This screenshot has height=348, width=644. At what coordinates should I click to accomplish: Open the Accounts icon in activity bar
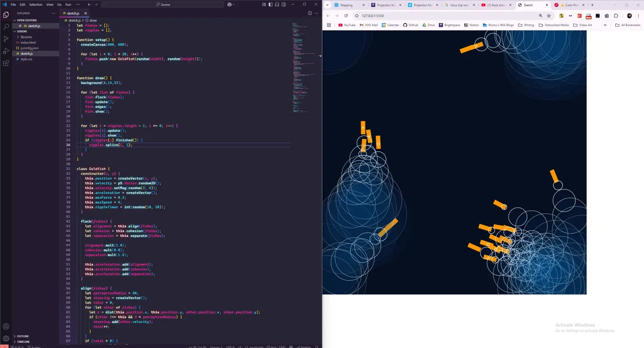pyautogui.click(x=6, y=327)
